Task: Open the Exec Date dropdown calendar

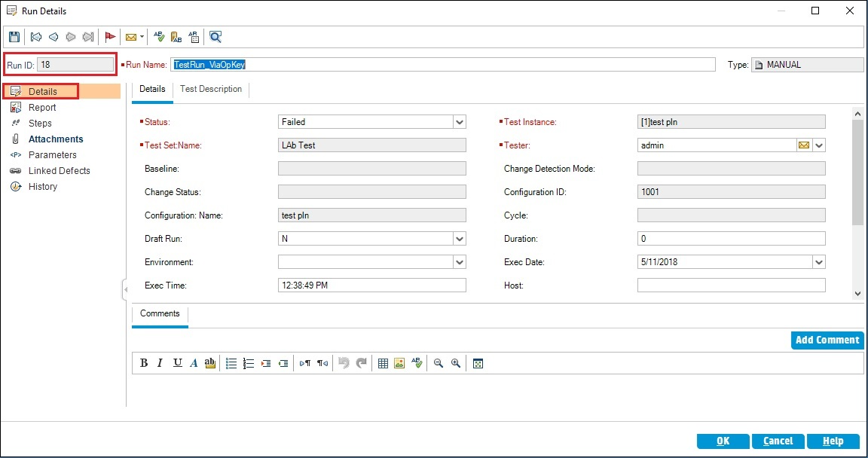Action: (x=819, y=262)
